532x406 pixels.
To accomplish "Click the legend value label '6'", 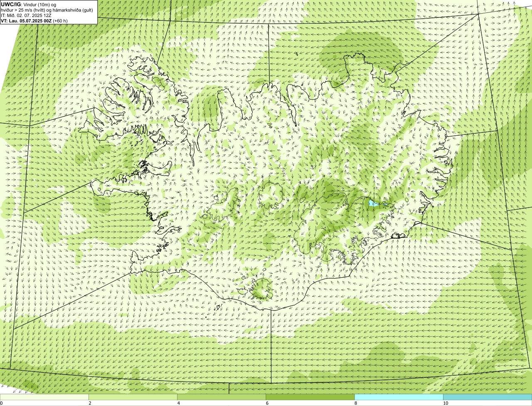I will coord(267,403).
